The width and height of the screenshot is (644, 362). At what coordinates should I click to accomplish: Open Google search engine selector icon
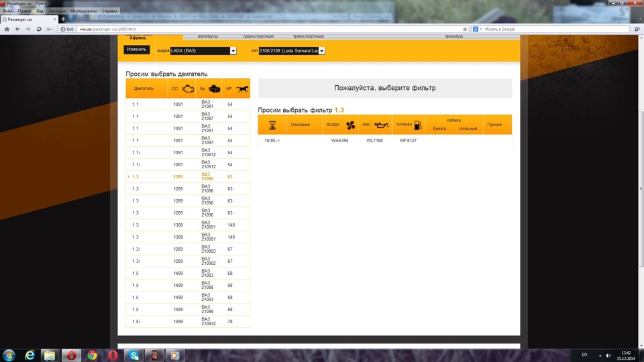(476, 29)
